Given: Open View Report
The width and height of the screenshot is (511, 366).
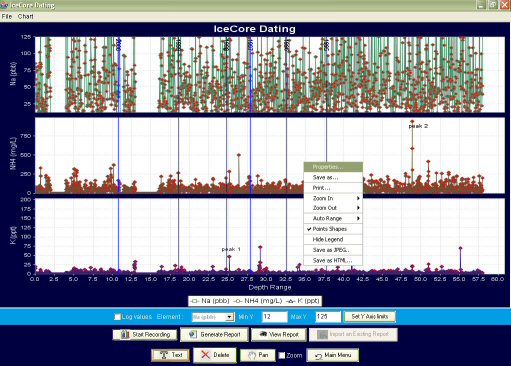Looking at the screenshot, I should point(279,334).
